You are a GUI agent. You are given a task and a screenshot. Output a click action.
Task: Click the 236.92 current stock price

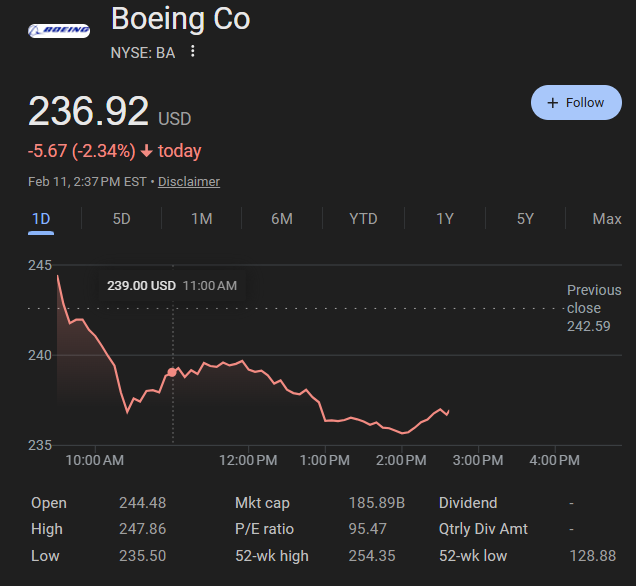coord(89,111)
